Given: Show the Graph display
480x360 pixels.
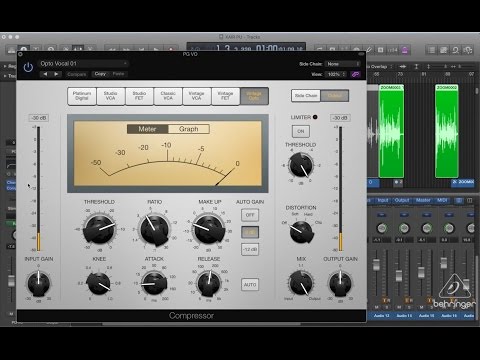Looking at the screenshot, I should (189, 129).
